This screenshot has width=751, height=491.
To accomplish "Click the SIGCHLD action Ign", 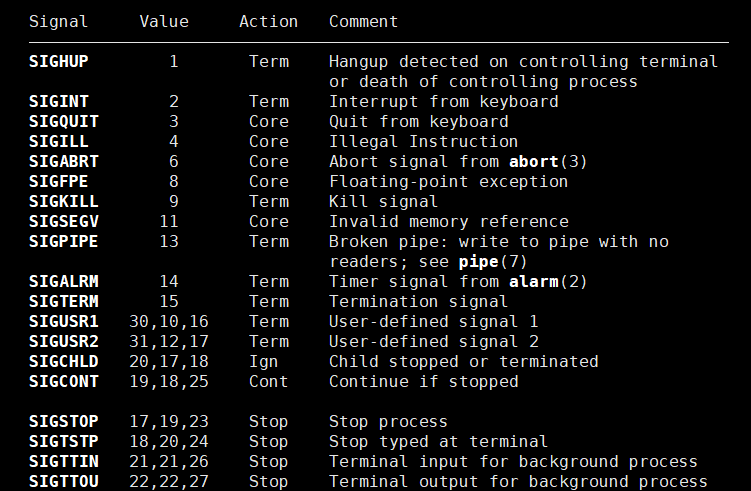I will click(x=263, y=362).
